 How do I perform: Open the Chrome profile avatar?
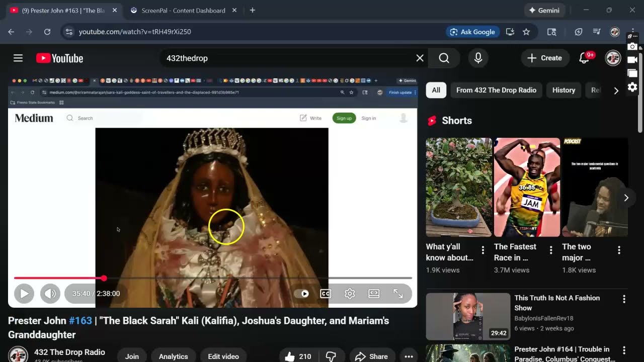615,32
